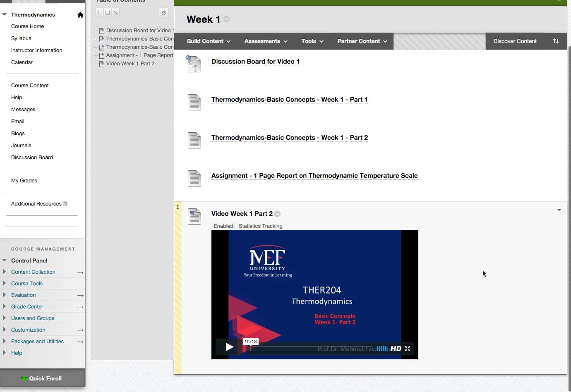Open Video Week 1 Part 2 options chevron

point(277,214)
